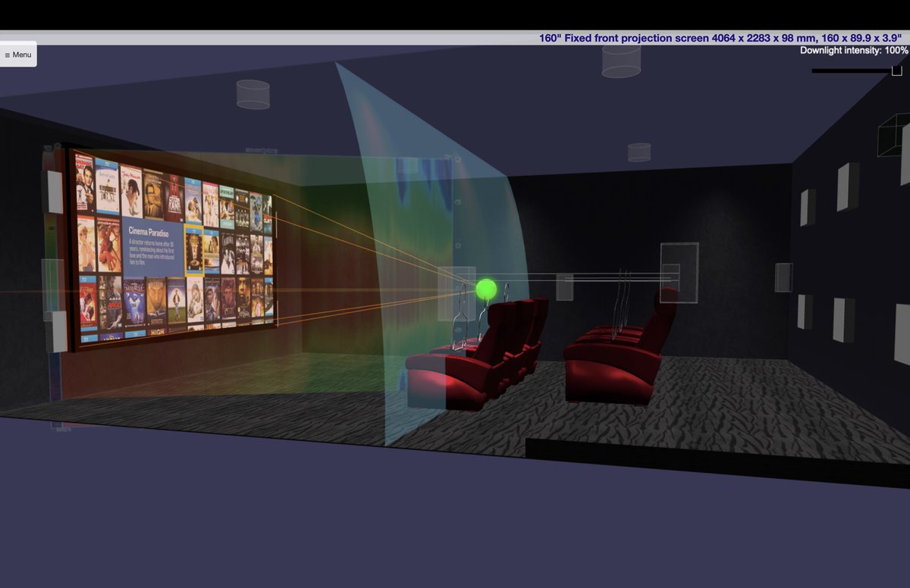
Task: Open the Menu button
Action: coord(17,55)
